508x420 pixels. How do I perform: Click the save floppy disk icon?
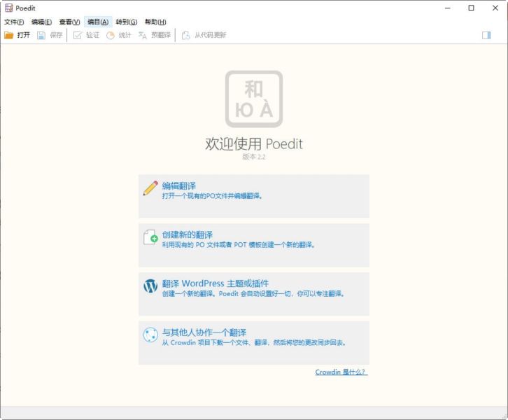(x=41, y=35)
